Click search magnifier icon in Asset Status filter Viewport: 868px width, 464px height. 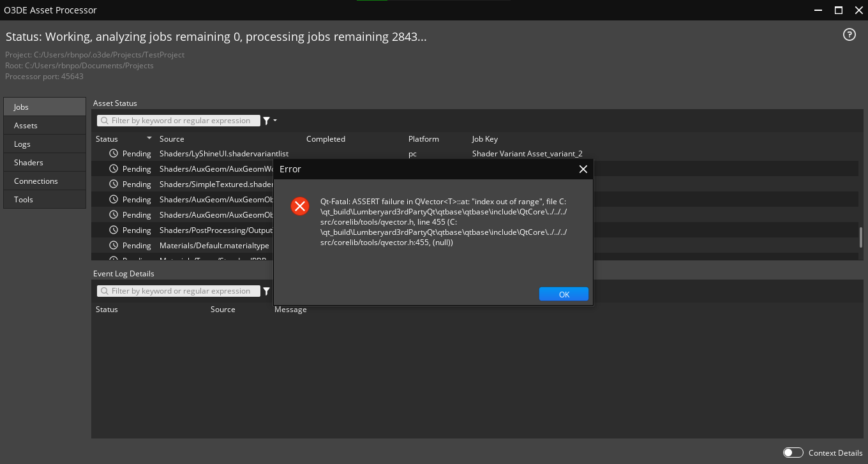coord(103,121)
